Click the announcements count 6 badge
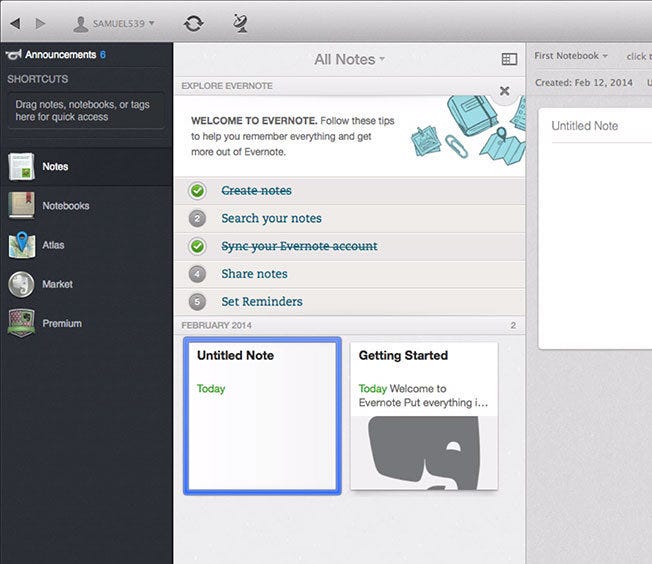Image resolution: width=652 pixels, height=564 pixels. tap(103, 54)
